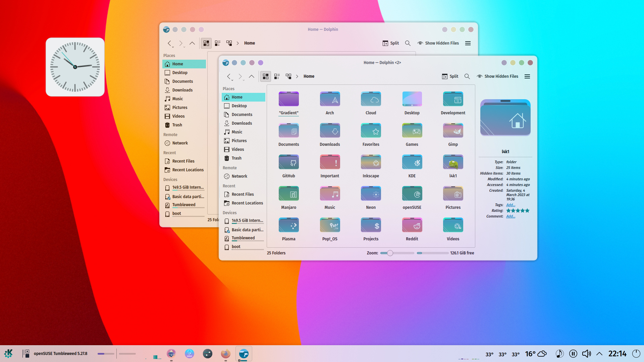Viewport: 644px width, 362px height.
Task: Select Tumbleweed device in Dolphin <2> Places
Action: [244, 238]
